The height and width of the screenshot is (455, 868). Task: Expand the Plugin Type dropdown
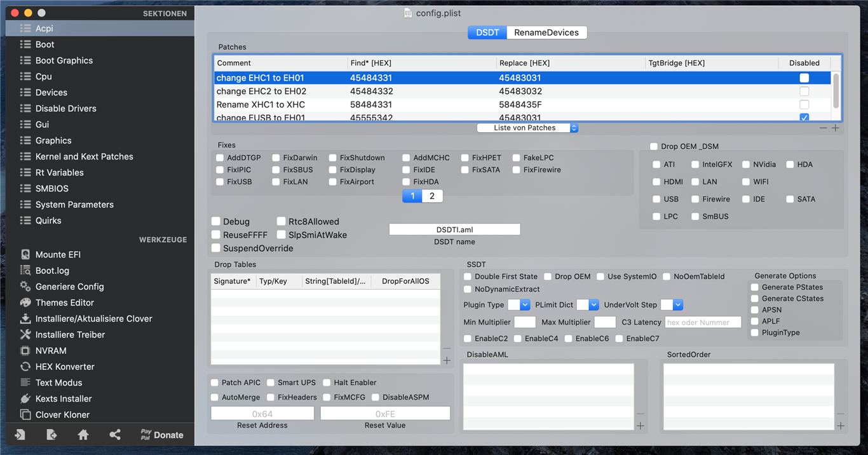(519, 305)
